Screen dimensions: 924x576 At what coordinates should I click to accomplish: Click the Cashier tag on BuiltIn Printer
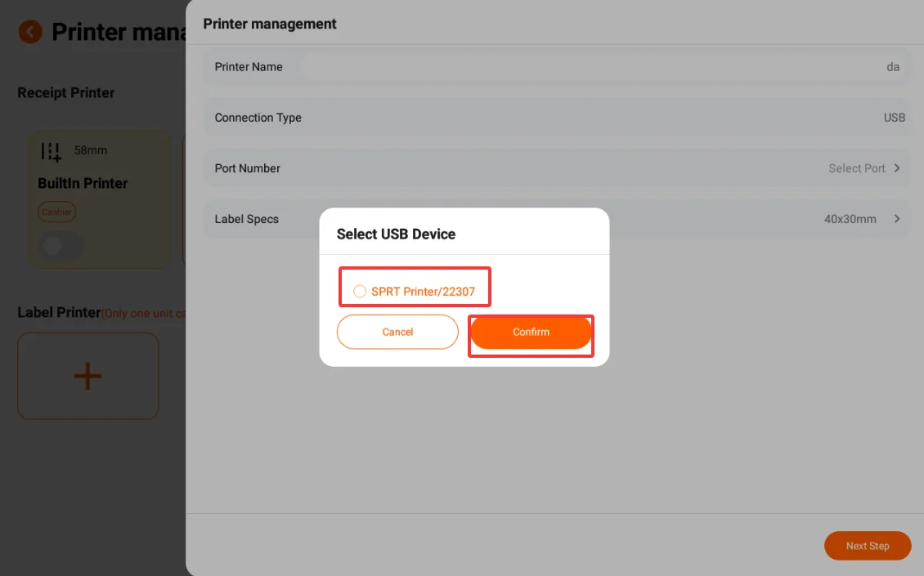click(x=57, y=212)
